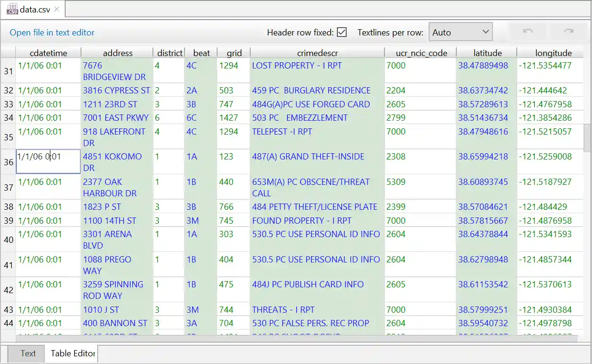Screen dimensions: 592x364
Task: Click the undo arrow icon
Action: [x=527, y=31]
